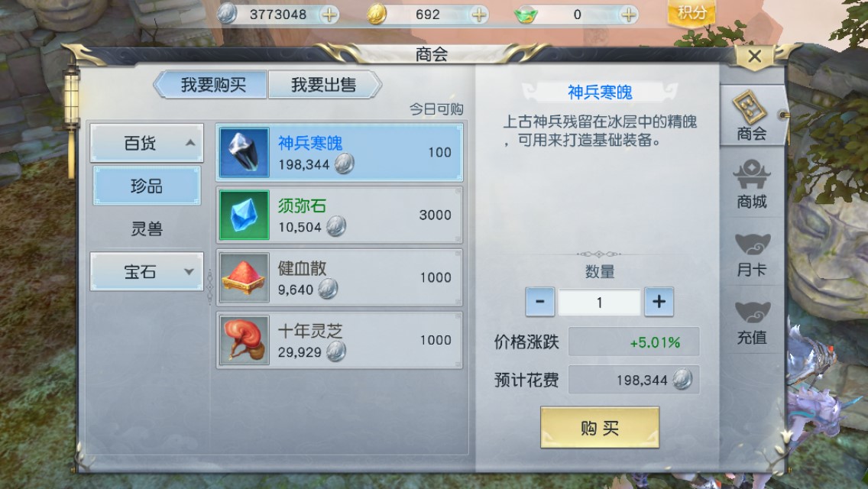This screenshot has height=489, width=868.
Task: Select the 十年灵芝 item row
Action: [x=339, y=340]
